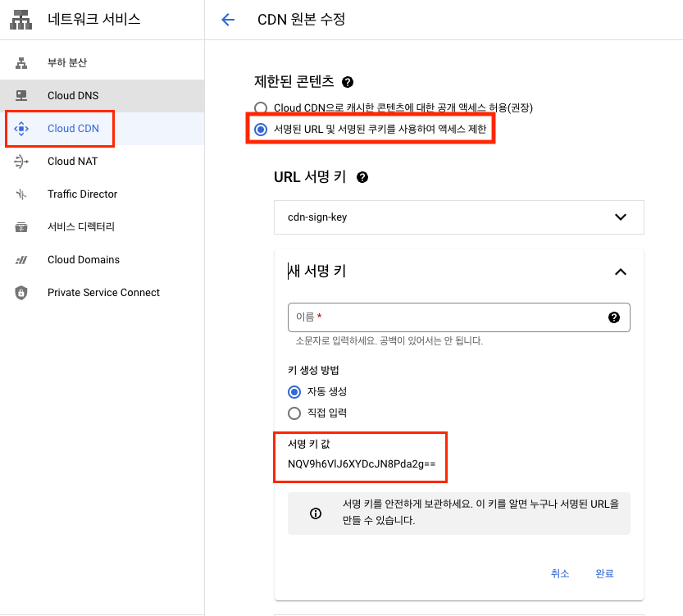Click the Cloud CDN sidebar icon
The height and width of the screenshot is (616, 683).
click(x=21, y=129)
